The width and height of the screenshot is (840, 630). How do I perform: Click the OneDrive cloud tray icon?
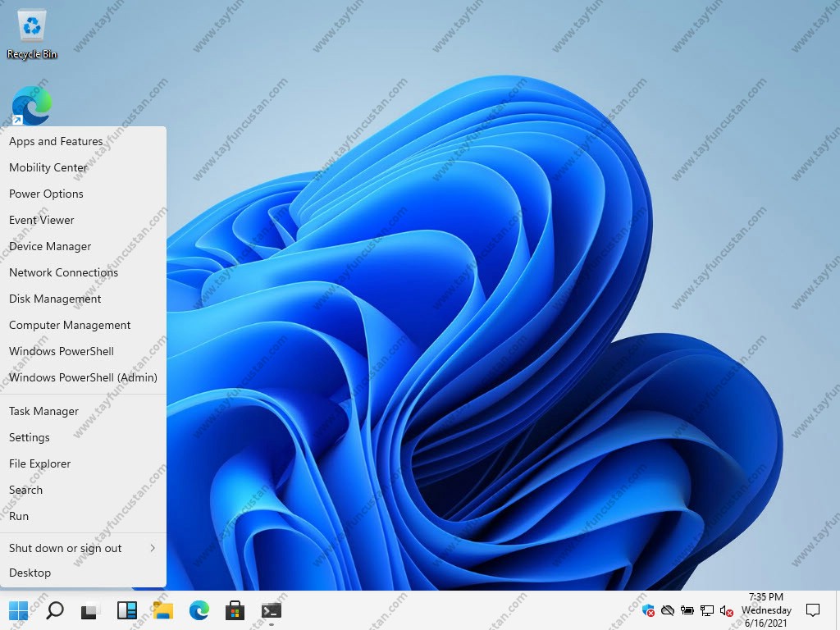click(668, 610)
